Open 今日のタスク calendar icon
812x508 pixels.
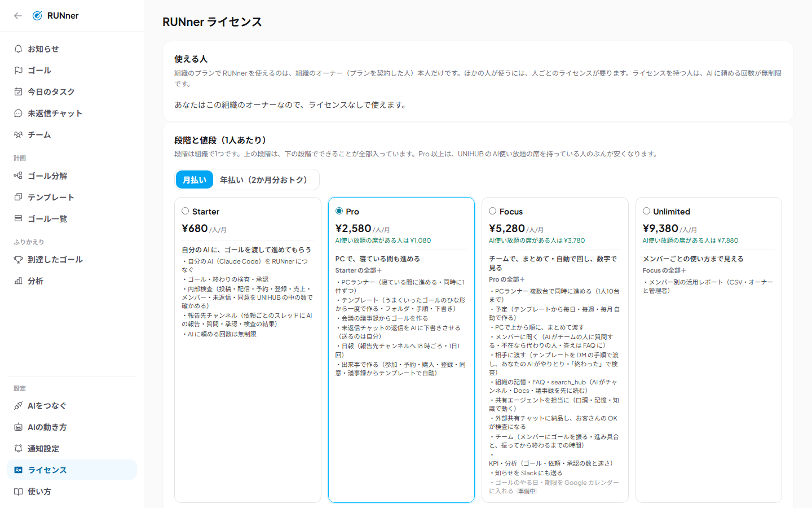pos(18,92)
